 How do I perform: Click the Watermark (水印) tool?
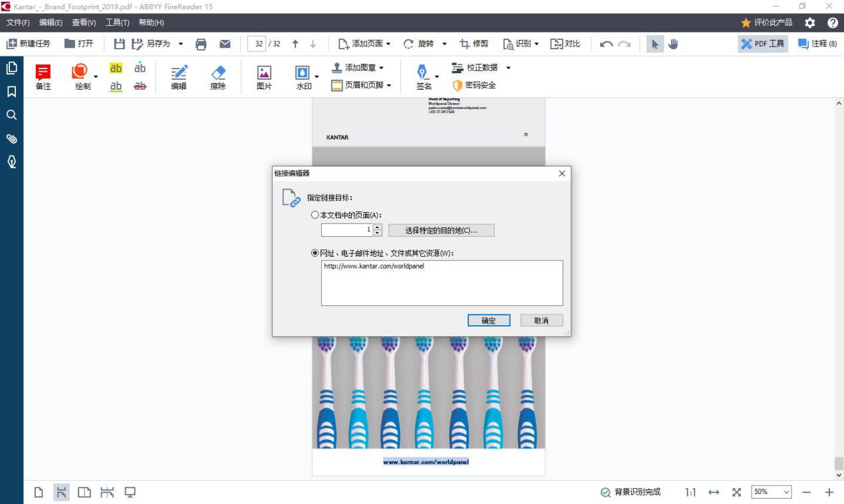click(303, 77)
